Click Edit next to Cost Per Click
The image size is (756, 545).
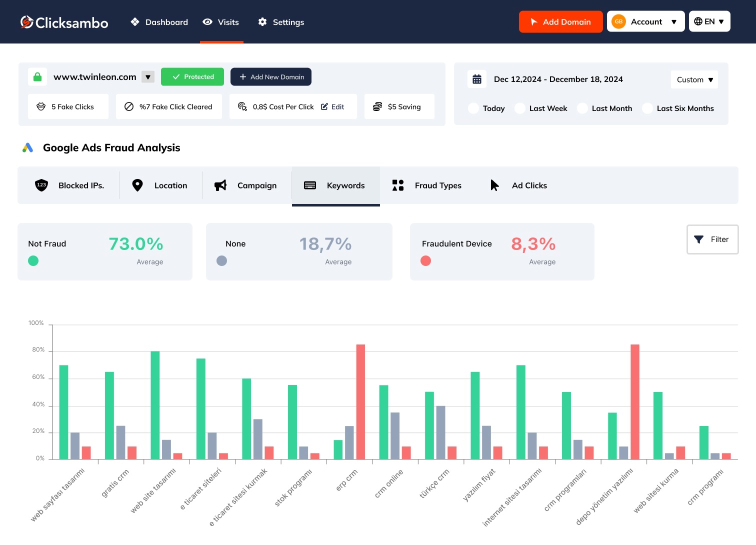click(x=333, y=107)
